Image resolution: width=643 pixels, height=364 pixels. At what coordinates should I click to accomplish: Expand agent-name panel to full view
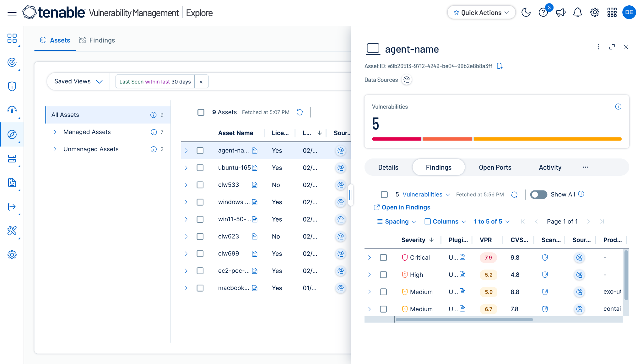point(612,47)
